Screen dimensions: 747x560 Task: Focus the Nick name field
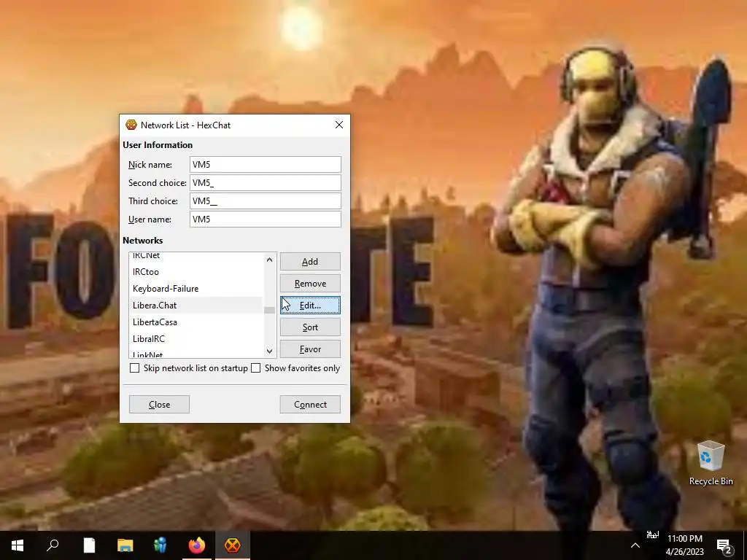pos(266,164)
